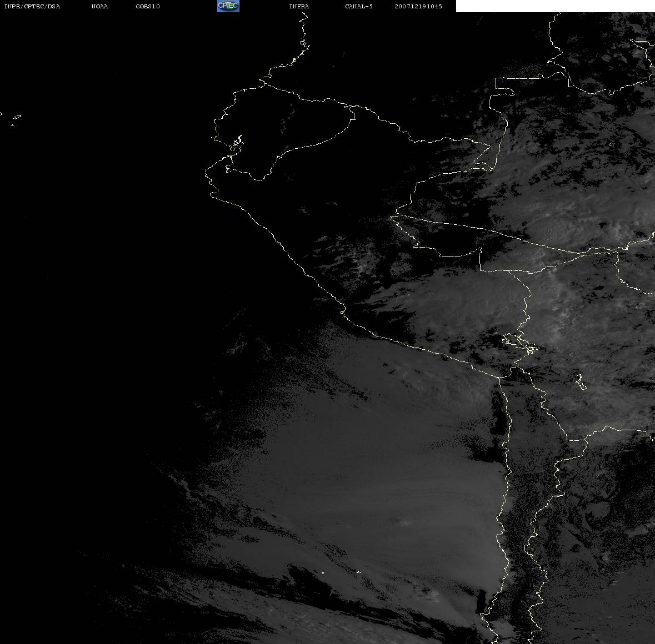Image resolution: width=655 pixels, height=644 pixels.
Task: Click the NOAA label in header
Action: tap(99, 6)
